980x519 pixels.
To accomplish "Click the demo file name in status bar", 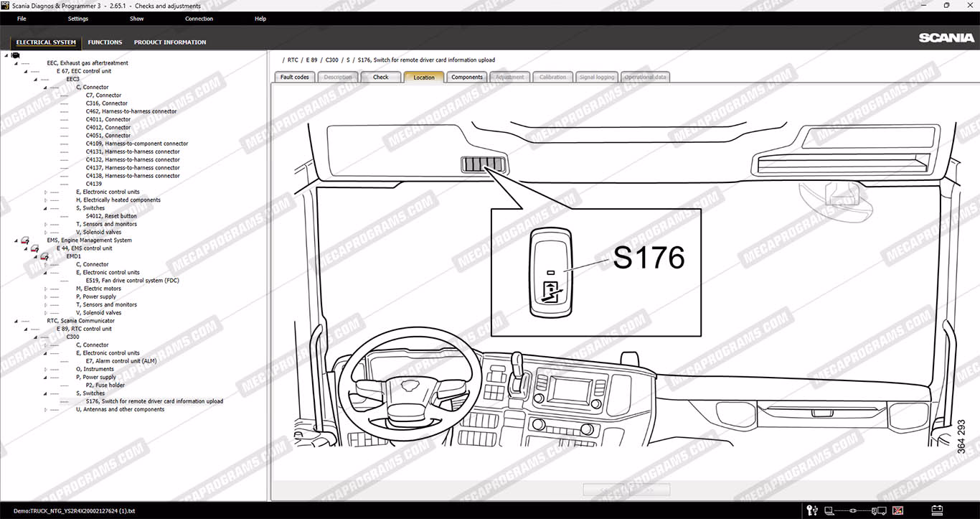I will coord(74,511).
